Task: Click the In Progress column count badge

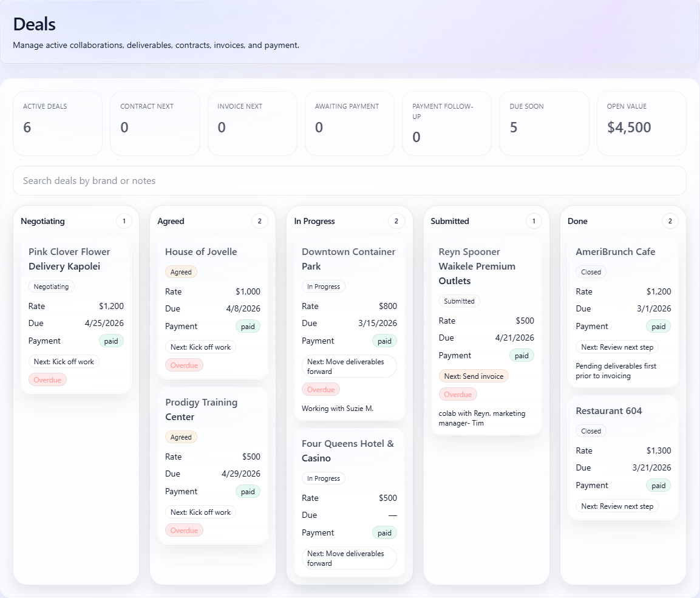Action: (396, 221)
